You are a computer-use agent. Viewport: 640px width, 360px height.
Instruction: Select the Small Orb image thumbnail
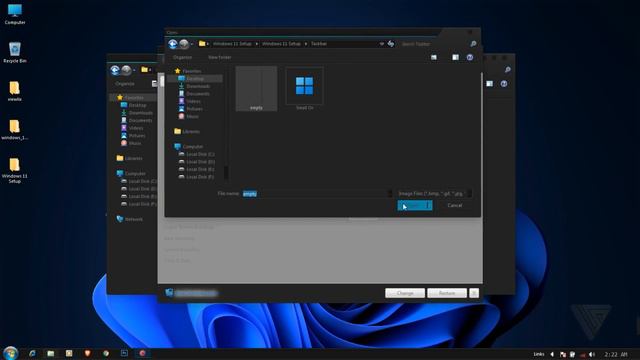click(x=304, y=89)
